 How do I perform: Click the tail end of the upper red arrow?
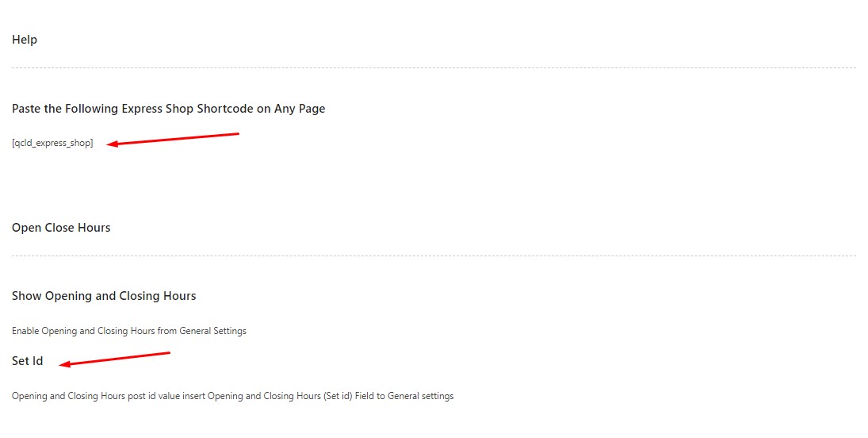[237, 133]
